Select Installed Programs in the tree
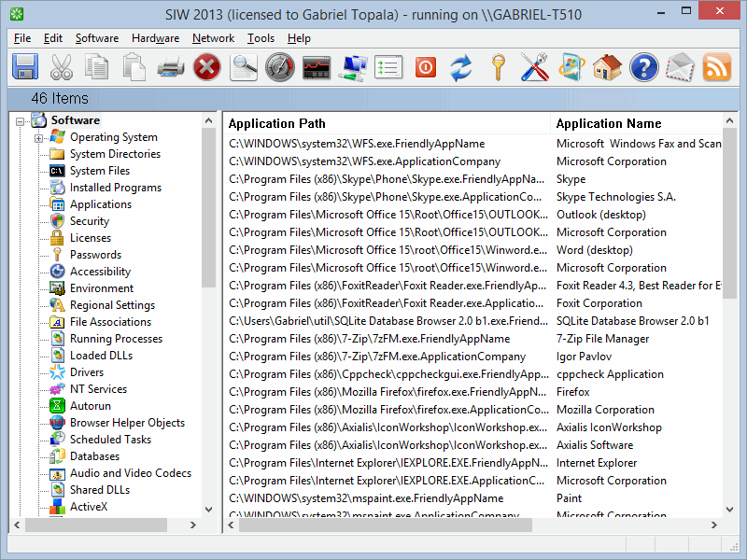The width and height of the screenshot is (747, 560). pyautogui.click(x=115, y=188)
